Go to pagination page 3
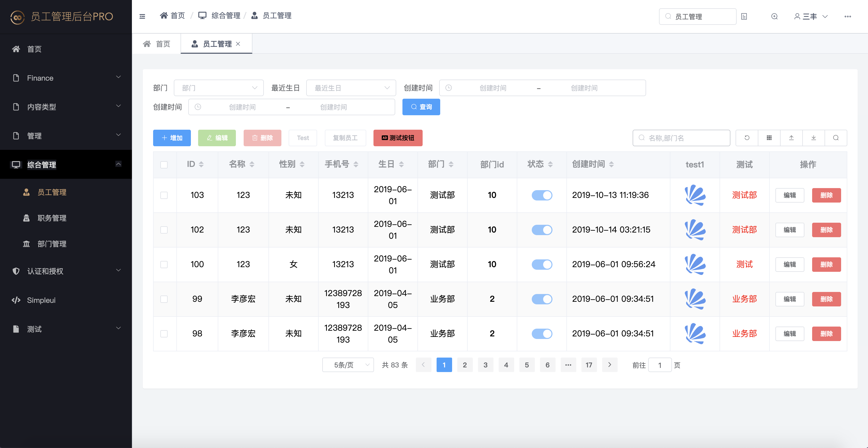This screenshot has width=868, height=448. click(x=485, y=365)
